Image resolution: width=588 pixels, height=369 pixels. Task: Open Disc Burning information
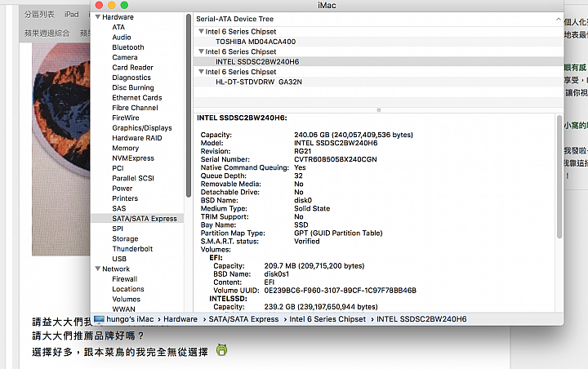133,87
